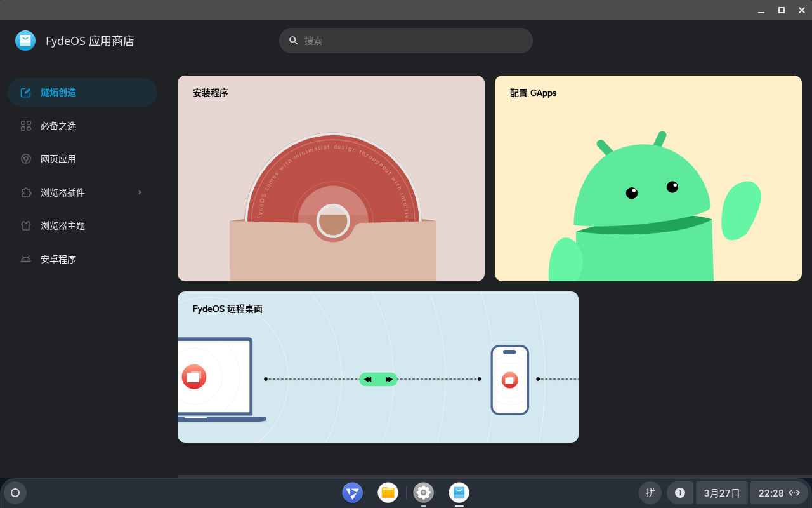Click the shirt icon beside 浏览器主题

click(x=26, y=225)
